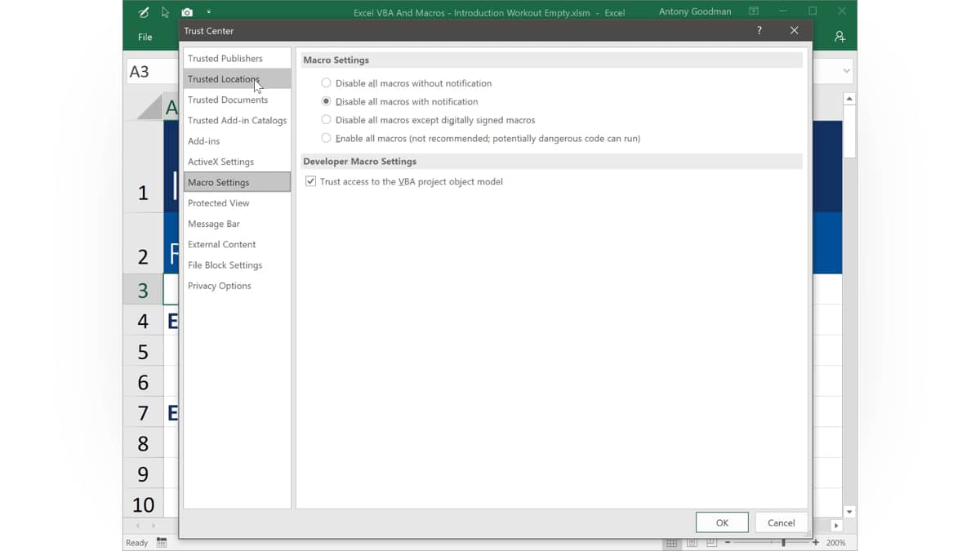Open Ribbon Display Options icon

coord(754,11)
